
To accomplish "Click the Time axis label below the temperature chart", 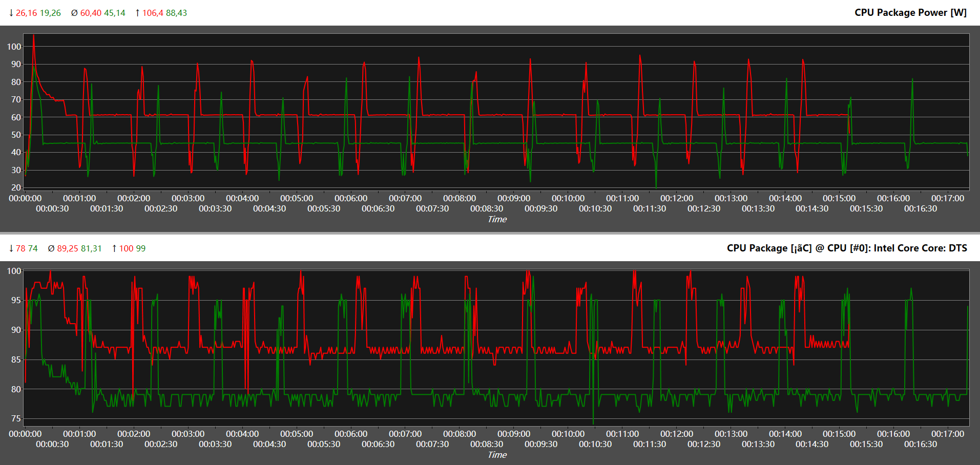I will [x=497, y=455].
